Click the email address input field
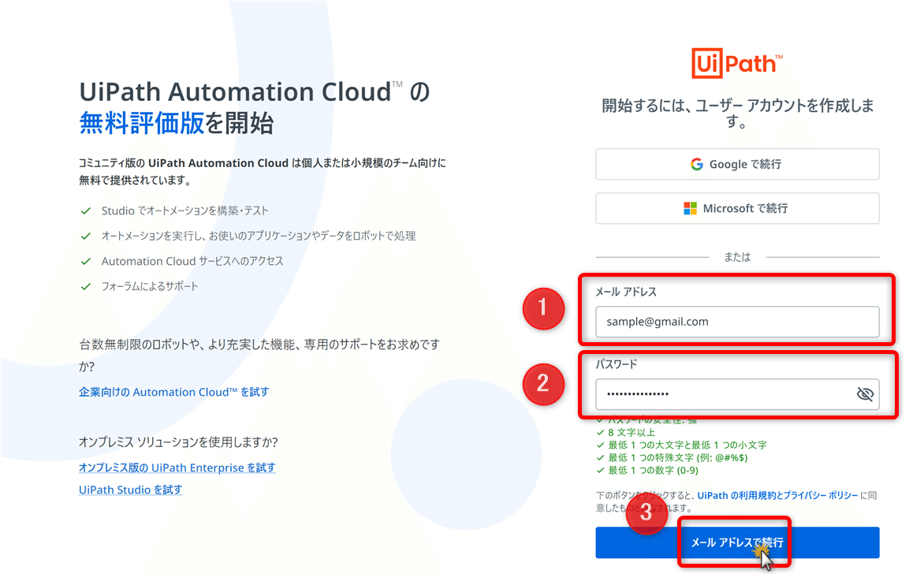Image resolution: width=924 pixels, height=574 pixels. pyautogui.click(x=737, y=322)
